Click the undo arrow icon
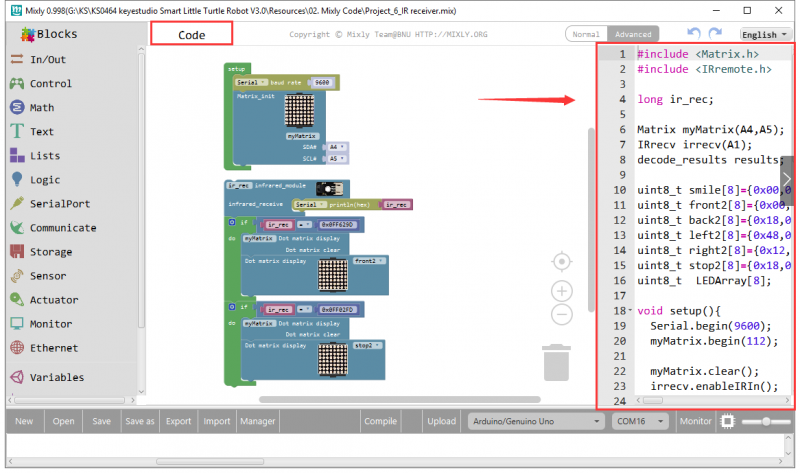 [693, 33]
